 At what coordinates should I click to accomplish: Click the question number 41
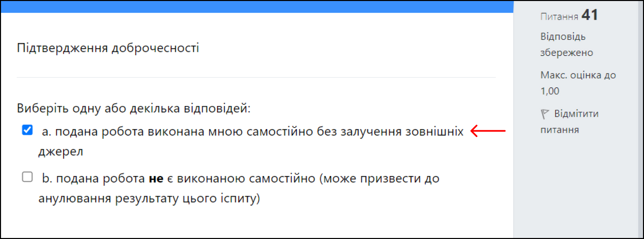(590, 15)
